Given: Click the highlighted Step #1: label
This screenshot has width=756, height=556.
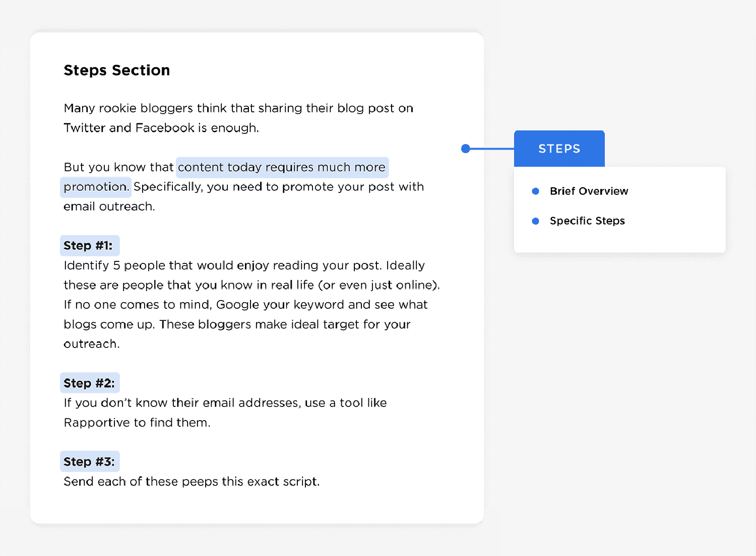Looking at the screenshot, I should [x=90, y=246].
